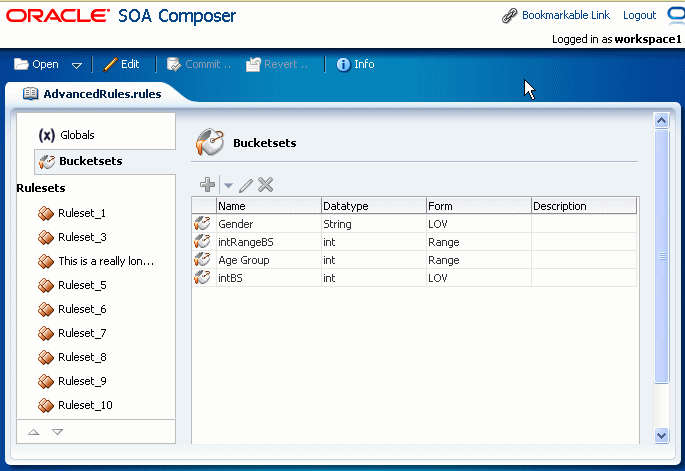Open the add bucketset dropdown arrow

click(228, 186)
